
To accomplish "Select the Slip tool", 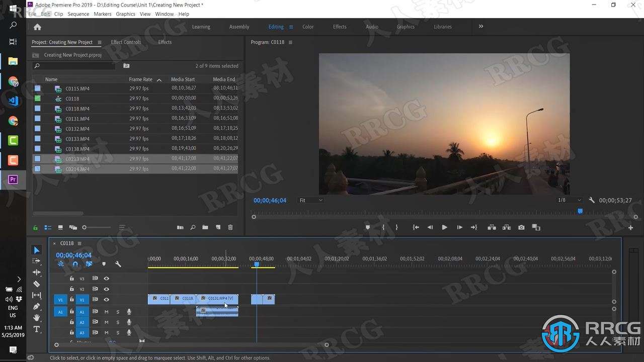I will click(37, 295).
